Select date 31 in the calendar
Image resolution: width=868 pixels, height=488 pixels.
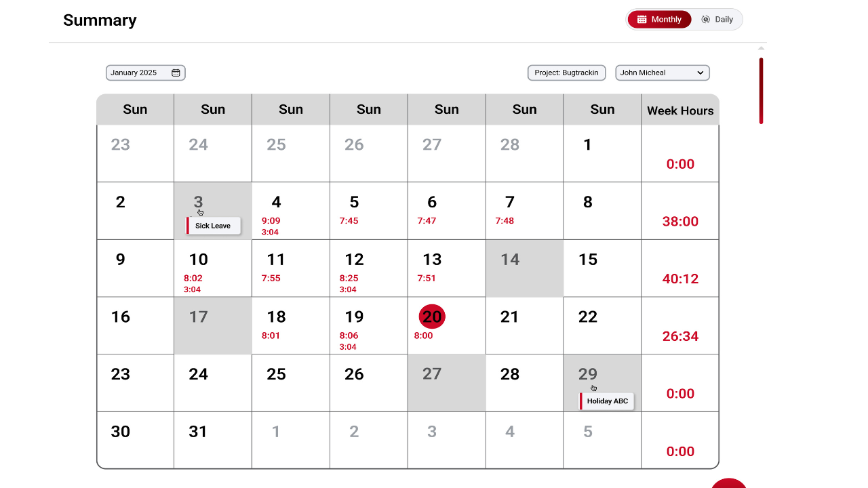[198, 432]
